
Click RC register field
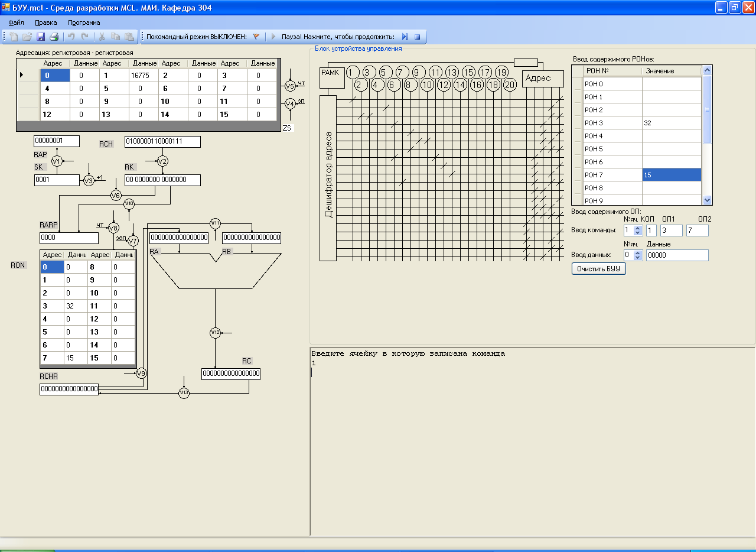pyautogui.click(x=231, y=374)
